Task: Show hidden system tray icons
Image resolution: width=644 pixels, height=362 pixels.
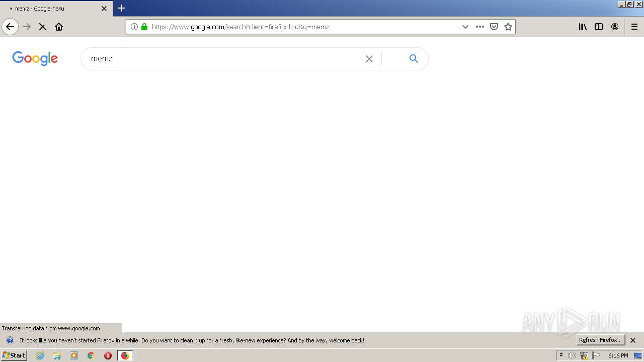Action: pos(561,355)
